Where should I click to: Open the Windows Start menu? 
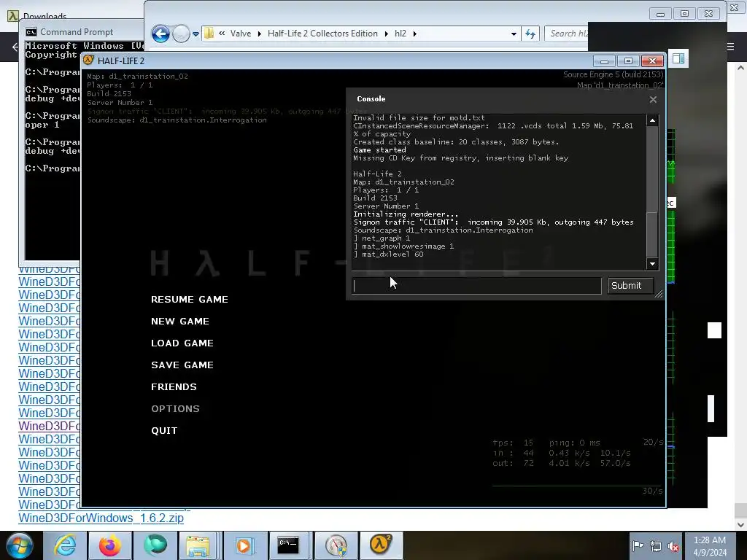tap(20, 545)
